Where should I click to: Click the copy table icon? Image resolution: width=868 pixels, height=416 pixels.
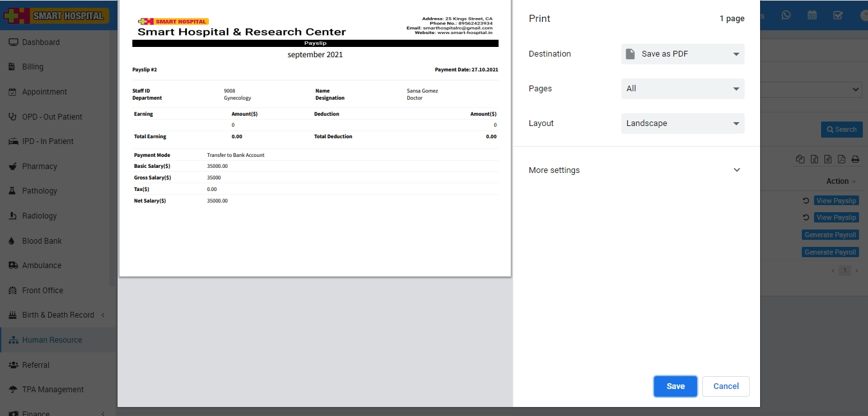pyautogui.click(x=800, y=159)
